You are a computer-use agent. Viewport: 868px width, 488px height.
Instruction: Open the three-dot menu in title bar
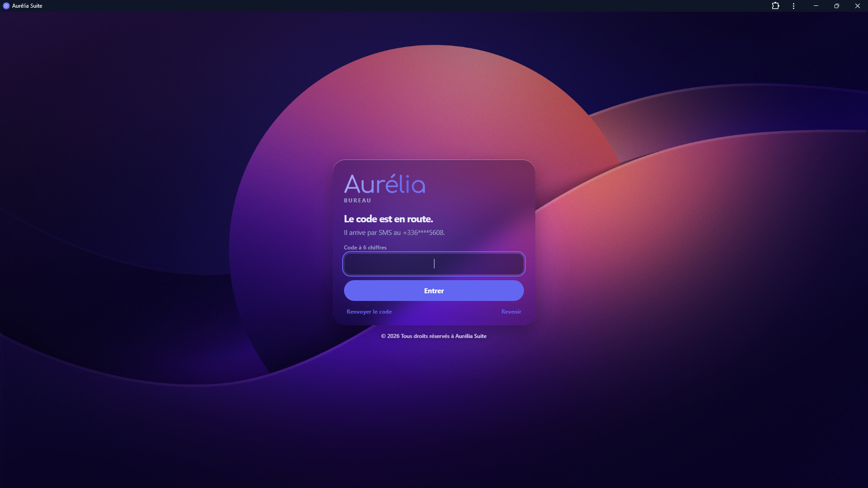click(793, 6)
